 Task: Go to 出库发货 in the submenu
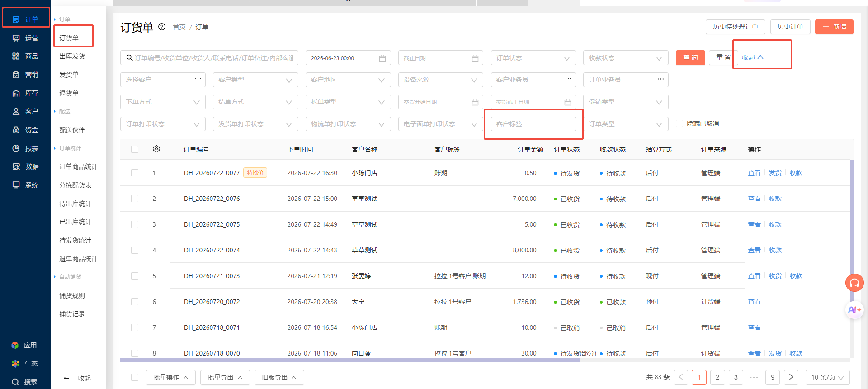(x=72, y=56)
